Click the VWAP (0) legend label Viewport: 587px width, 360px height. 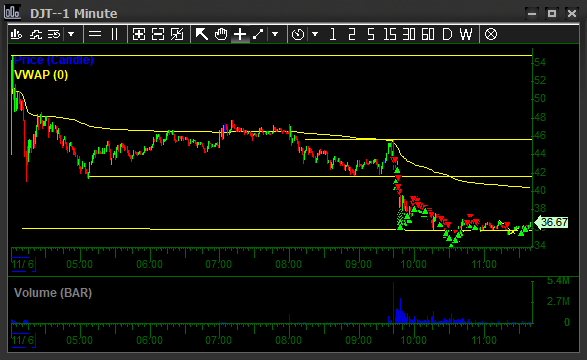tap(41, 75)
